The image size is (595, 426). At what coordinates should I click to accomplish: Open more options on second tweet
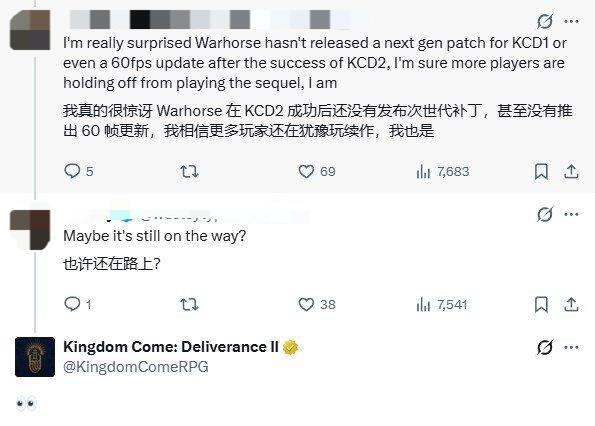tap(571, 214)
